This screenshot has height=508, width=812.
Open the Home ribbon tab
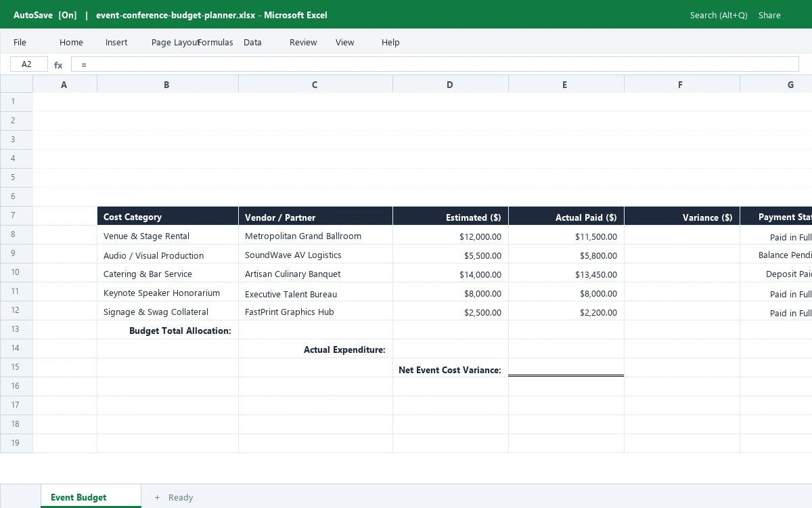tap(71, 42)
